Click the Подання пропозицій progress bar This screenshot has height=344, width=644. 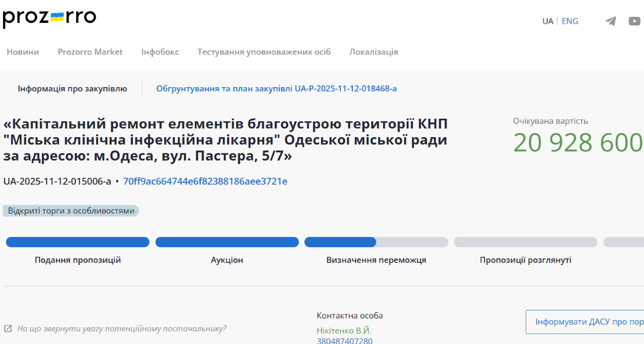click(78, 242)
